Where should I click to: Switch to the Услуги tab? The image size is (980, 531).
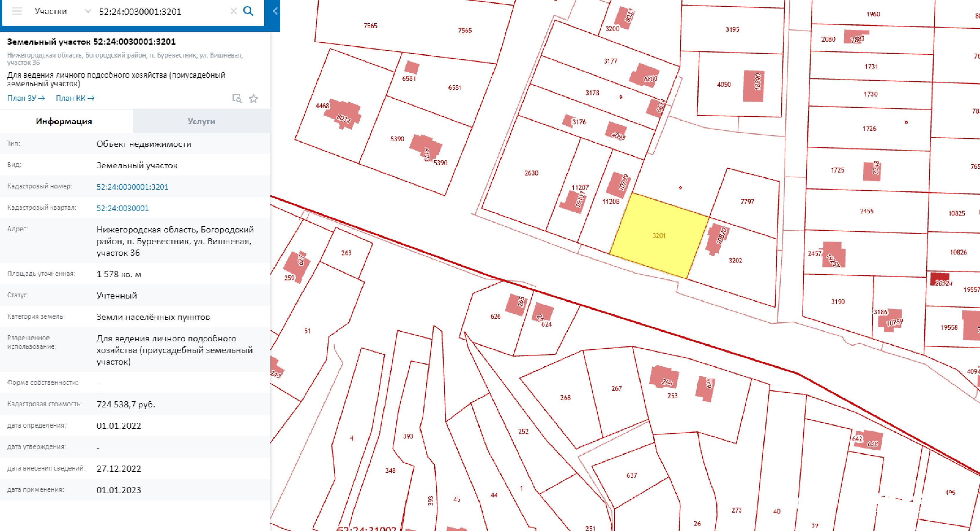click(x=201, y=121)
